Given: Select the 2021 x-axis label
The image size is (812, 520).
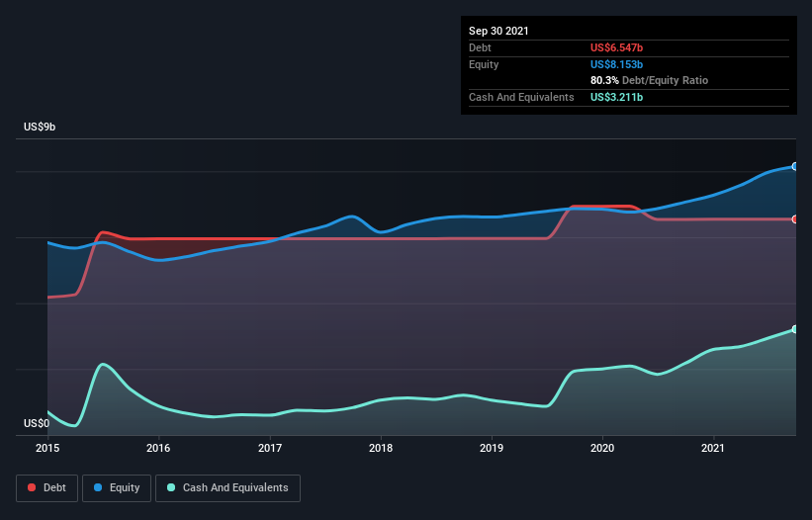Looking at the screenshot, I should [713, 448].
